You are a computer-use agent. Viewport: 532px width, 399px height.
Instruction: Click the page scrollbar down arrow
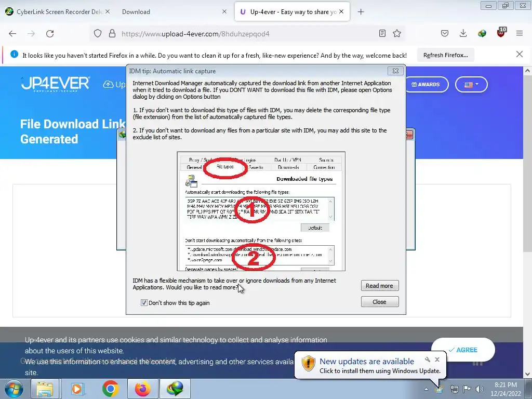[528, 374]
